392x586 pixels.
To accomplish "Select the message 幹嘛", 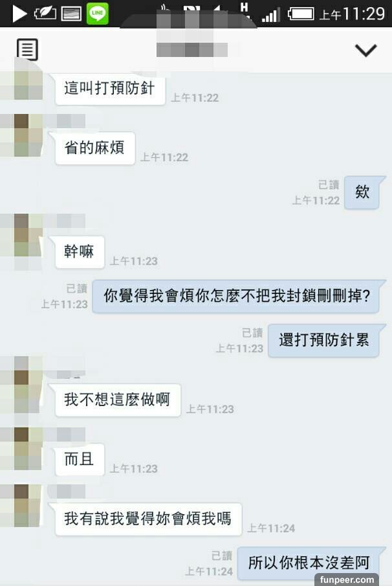I will (80, 251).
